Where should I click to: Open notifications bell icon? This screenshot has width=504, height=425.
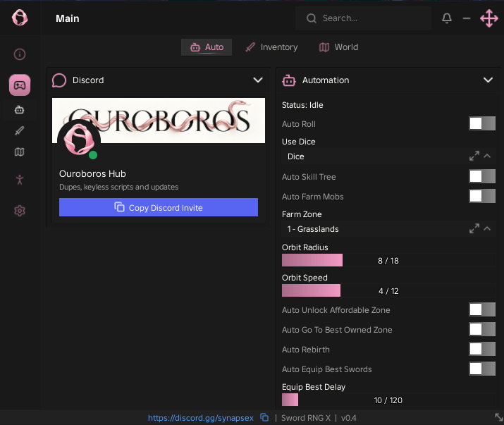click(447, 18)
